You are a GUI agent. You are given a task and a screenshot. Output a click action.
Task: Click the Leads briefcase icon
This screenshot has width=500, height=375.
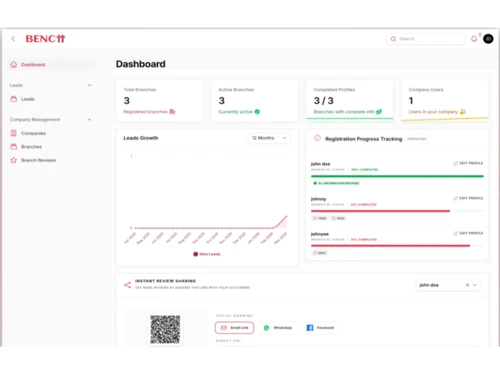tap(13, 99)
